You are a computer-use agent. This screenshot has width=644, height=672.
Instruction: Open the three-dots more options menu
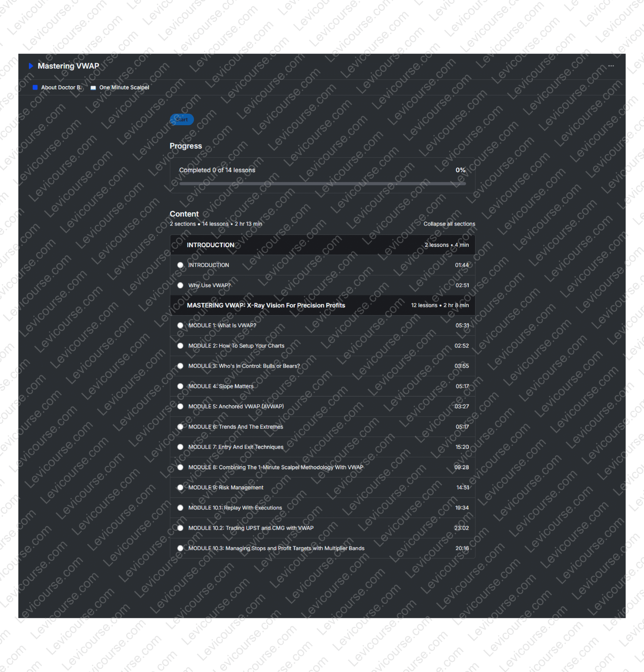tap(611, 66)
